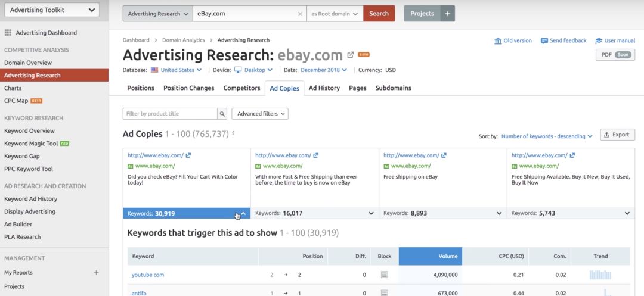Open ebay.com external link icon in heading
644x296 pixels.
click(351, 55)
